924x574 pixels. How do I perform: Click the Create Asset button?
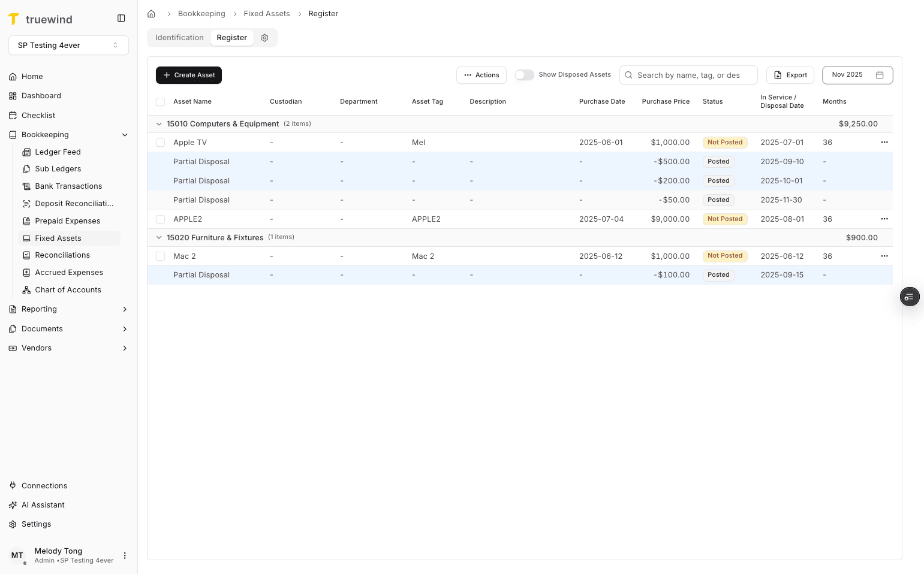(188, 75)
